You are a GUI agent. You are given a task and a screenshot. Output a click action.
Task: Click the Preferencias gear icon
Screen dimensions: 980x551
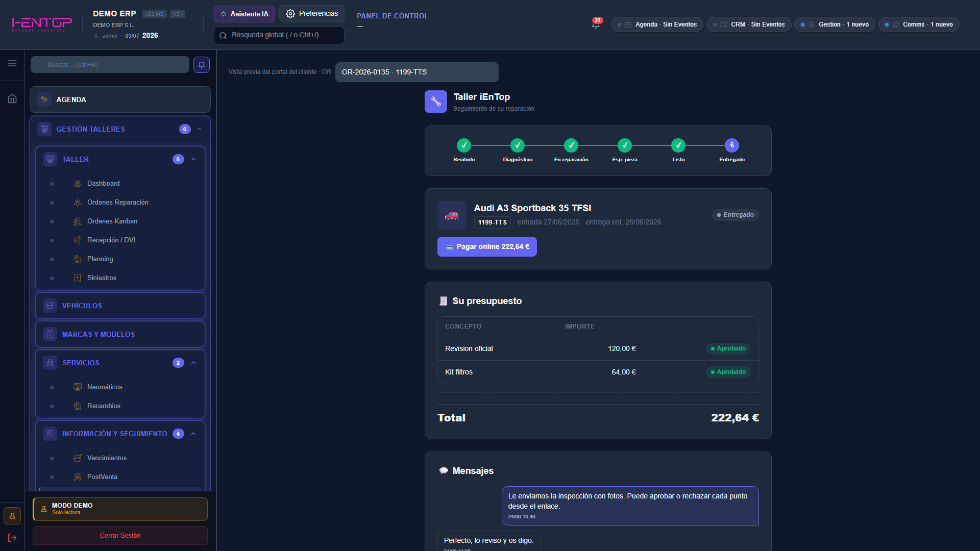[290, 14]
